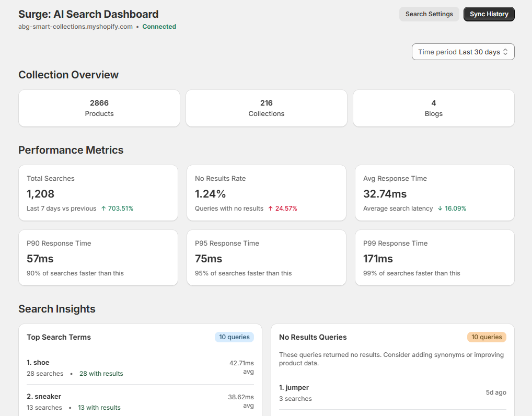
Task: Click the Average search latency label
Action: tap(398, 209)
